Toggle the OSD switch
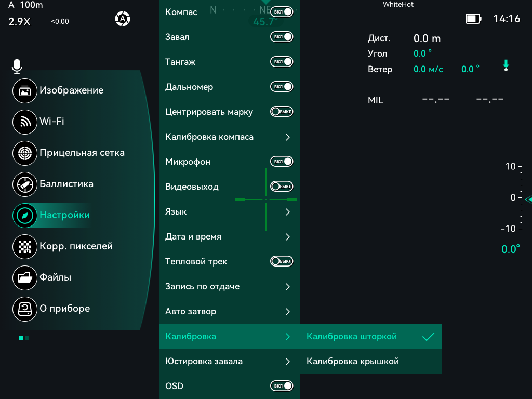The image size is (532, 399). coord(282,386)
